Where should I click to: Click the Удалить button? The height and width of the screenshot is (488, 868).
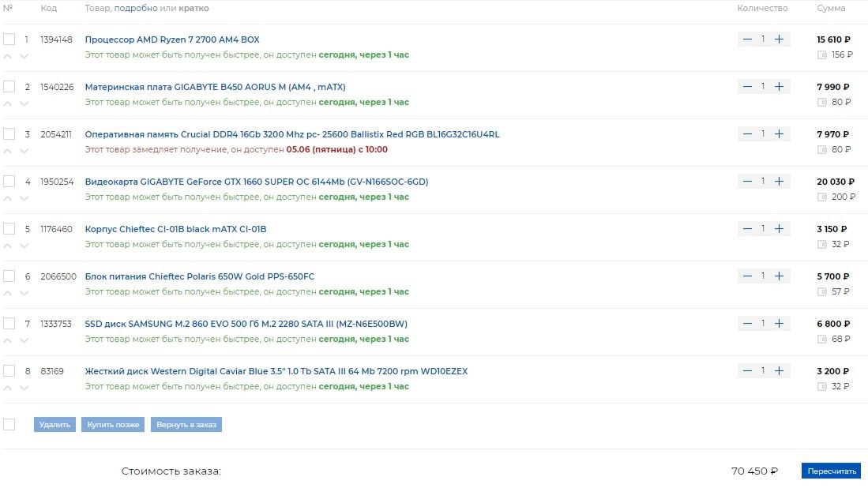click(54, 424)
